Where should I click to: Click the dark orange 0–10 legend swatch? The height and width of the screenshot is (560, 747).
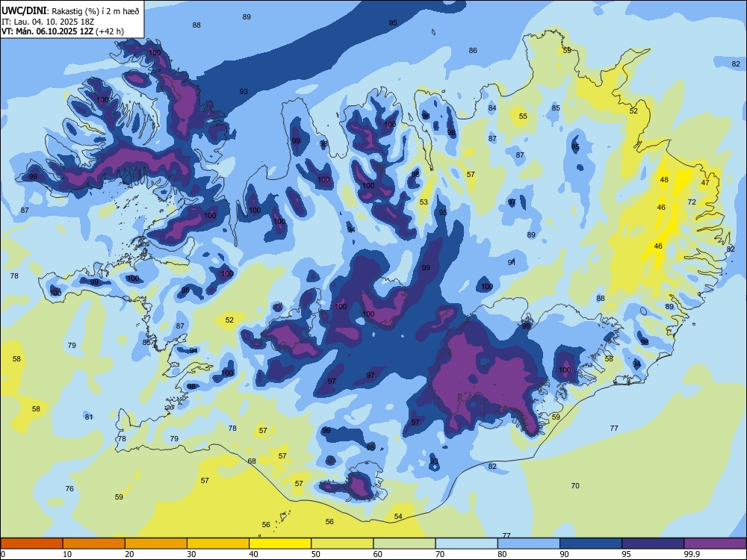click(x=32, y=544)
